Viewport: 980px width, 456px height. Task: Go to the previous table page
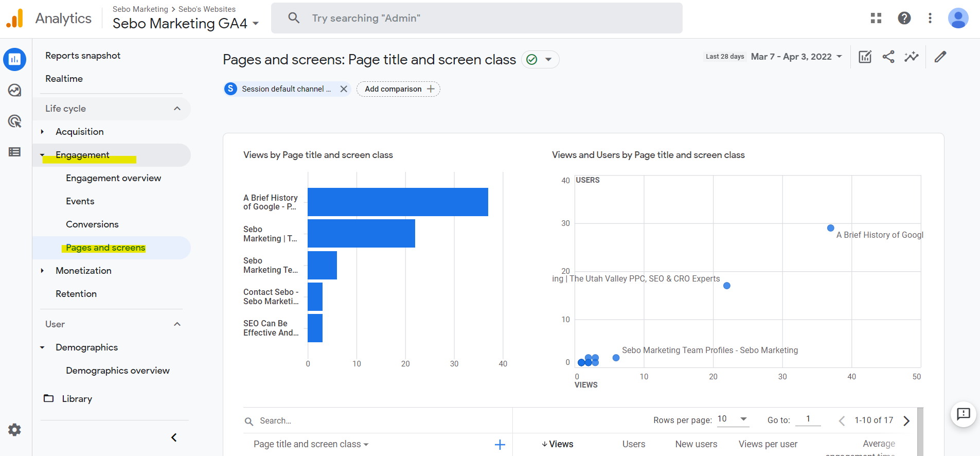pyautogui.click(x=842, y=421)
